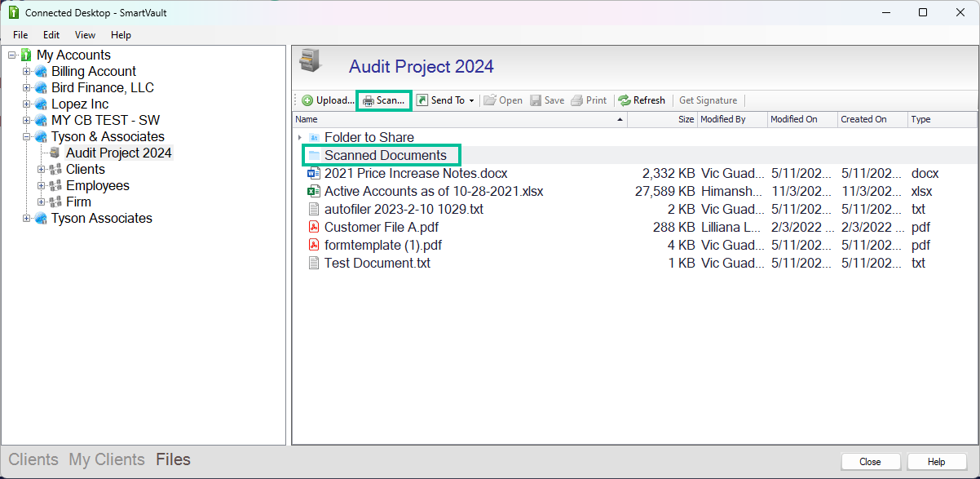Click the Open toolbar button
Image resolution: width=980 pixels, height=479 pixels.
tap(503, 100)
